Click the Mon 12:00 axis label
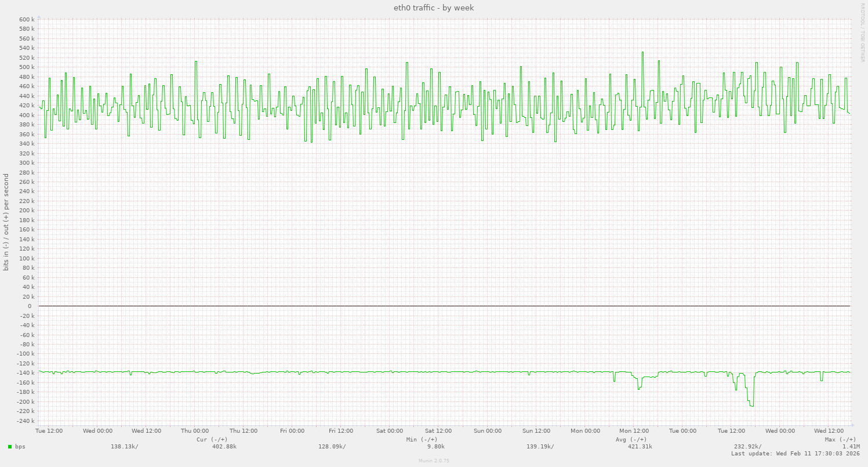 click(634, 430)
